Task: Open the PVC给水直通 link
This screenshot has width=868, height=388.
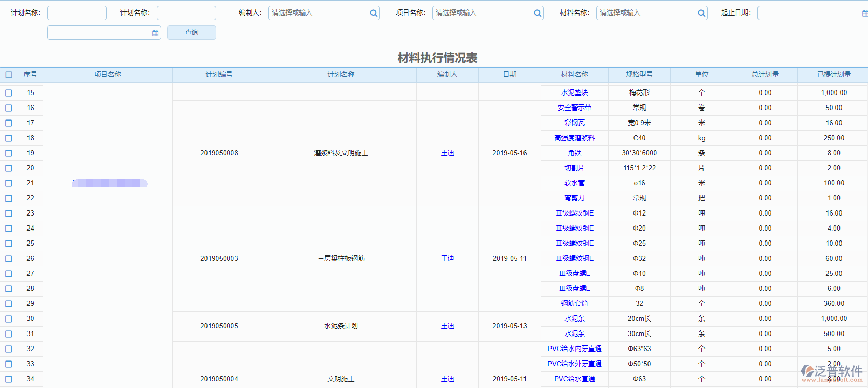Action: point(574,379)
